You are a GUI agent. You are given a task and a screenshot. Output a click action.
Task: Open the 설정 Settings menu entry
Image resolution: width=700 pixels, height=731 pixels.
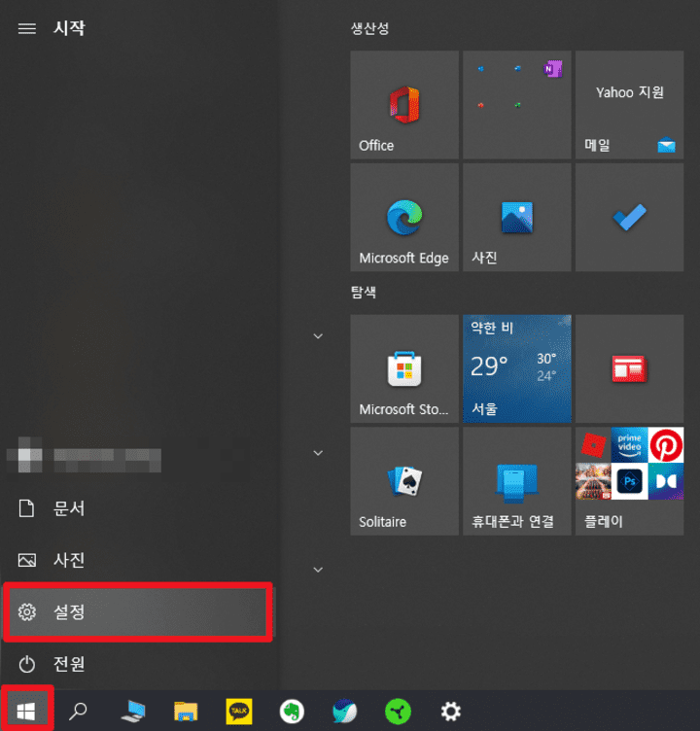tap(138, 611)
